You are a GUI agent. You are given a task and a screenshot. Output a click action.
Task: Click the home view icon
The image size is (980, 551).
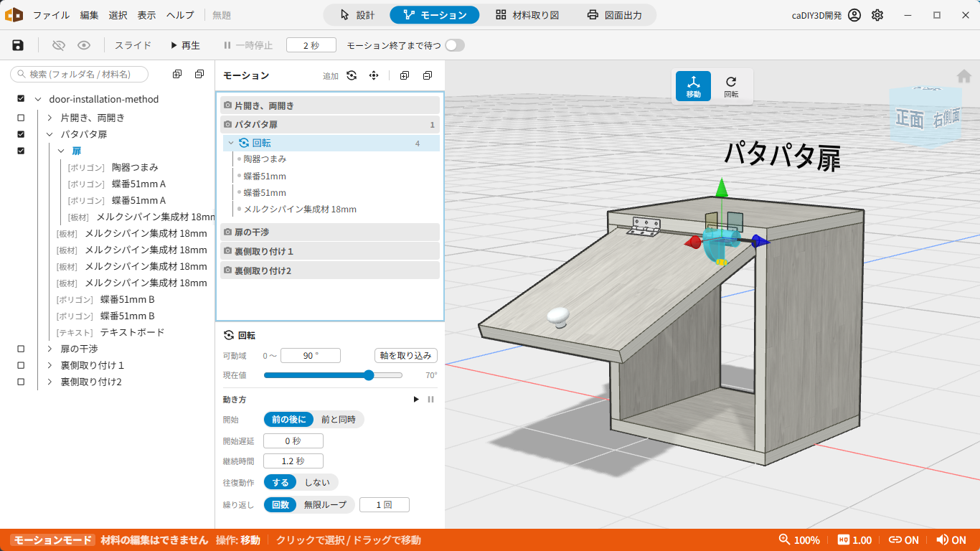tap(964, 76)
